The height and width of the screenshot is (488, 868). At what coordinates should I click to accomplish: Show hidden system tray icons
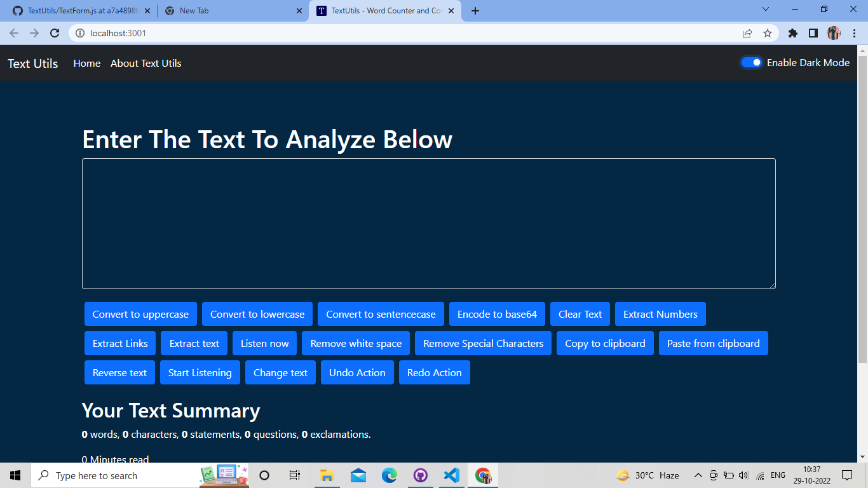click(698, 475)
